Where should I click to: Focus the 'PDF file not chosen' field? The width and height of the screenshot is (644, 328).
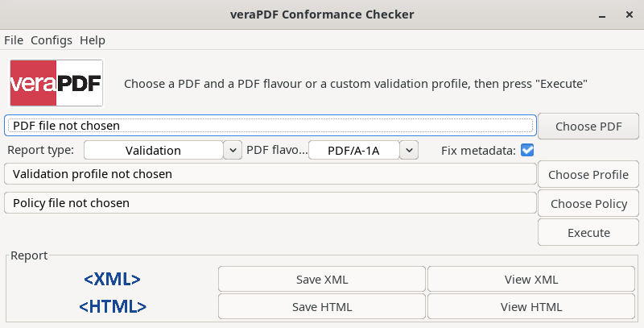coord(270,126)
